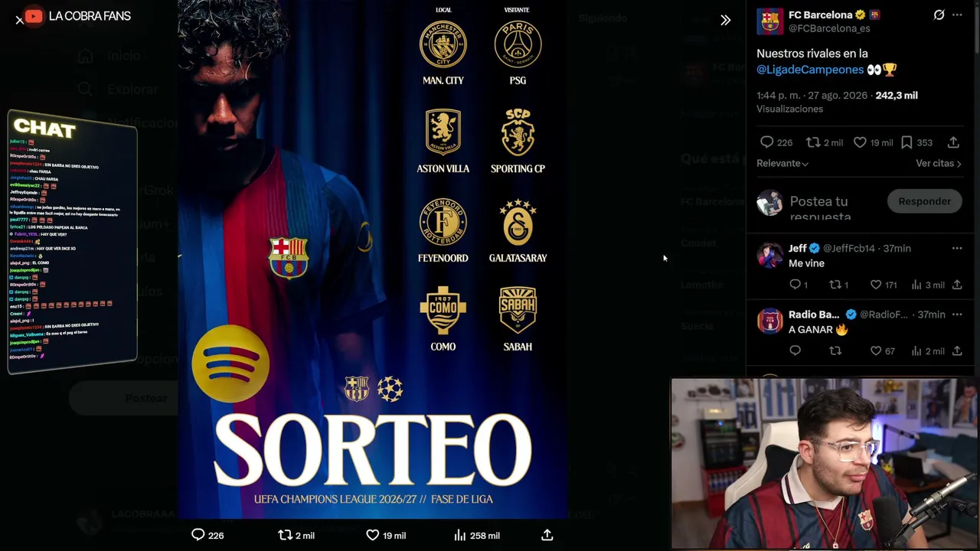Collapse the tweet side panel with double-chevron
980x551 pixels.
click(x=726, y=20)
